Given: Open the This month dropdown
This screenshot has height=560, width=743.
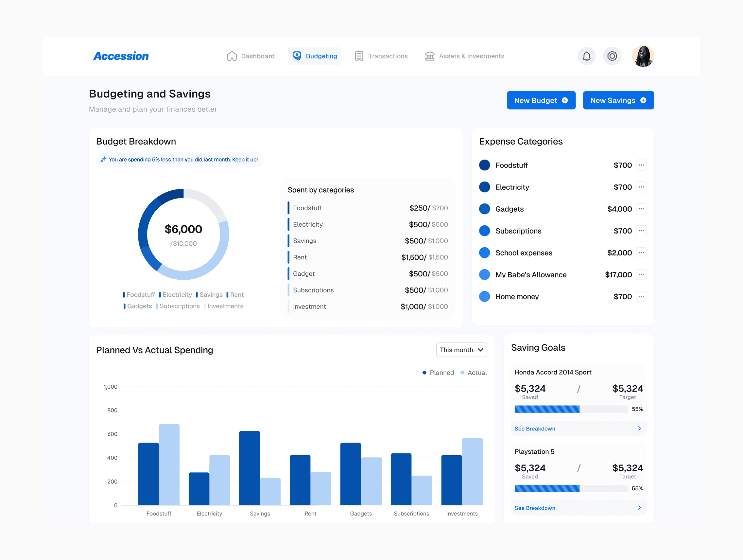Looking at the screenshot, I should [x=461, y=350].
